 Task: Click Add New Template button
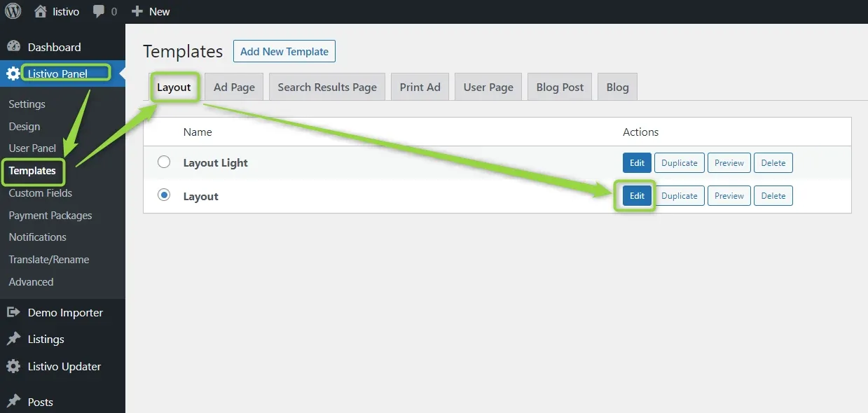coord(284,51)
